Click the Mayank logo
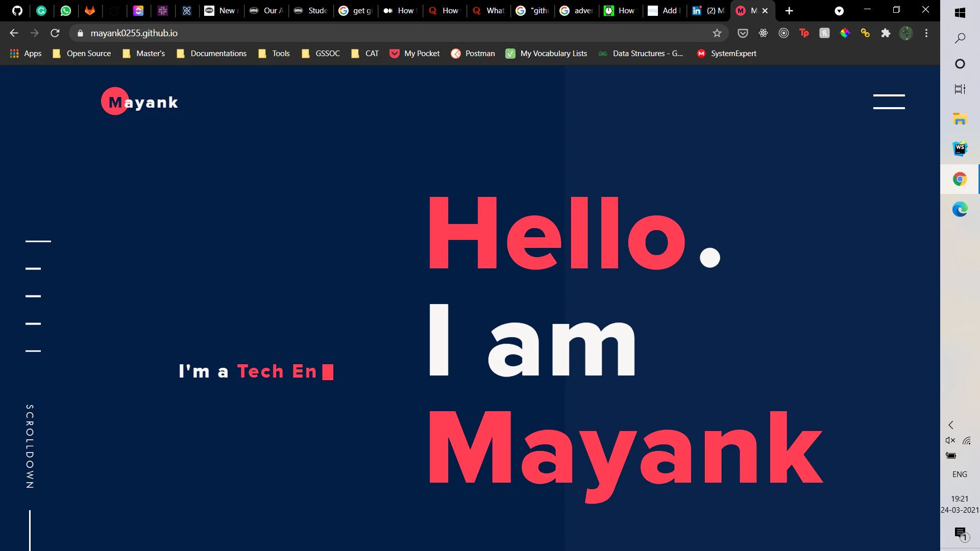The height and width of the screenshot is (551, 980). (x=140, y=102)
